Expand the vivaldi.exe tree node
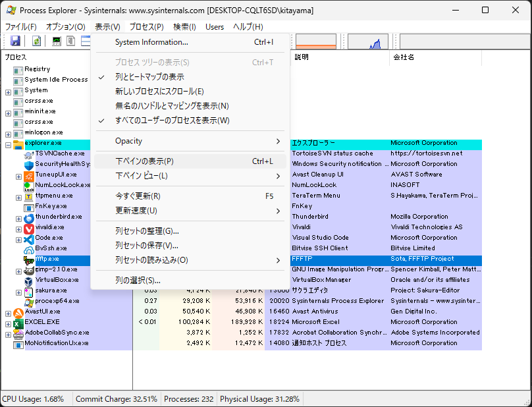Screen dimensions: 532x407 (18, 229)
